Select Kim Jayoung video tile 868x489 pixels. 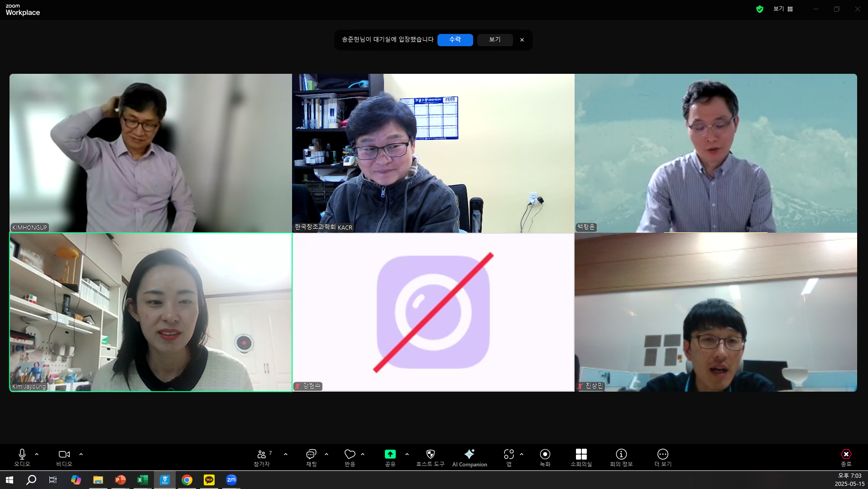tap(151, 312)
